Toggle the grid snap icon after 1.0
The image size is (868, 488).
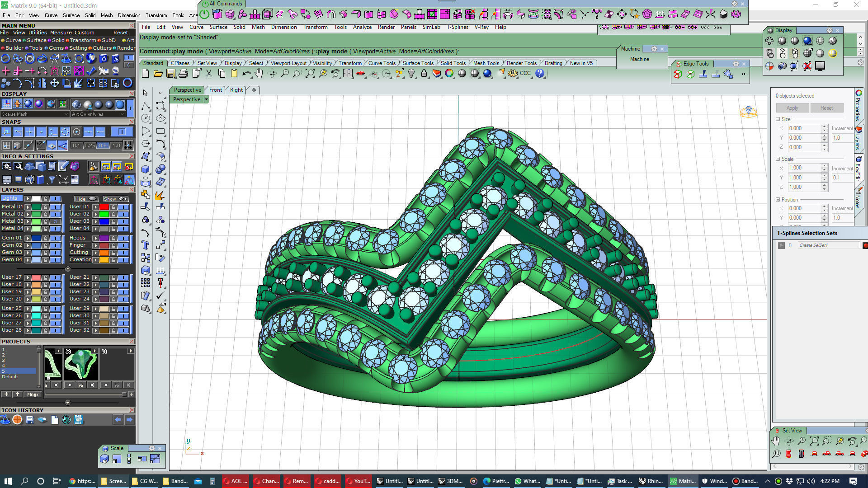pos(128,145)
